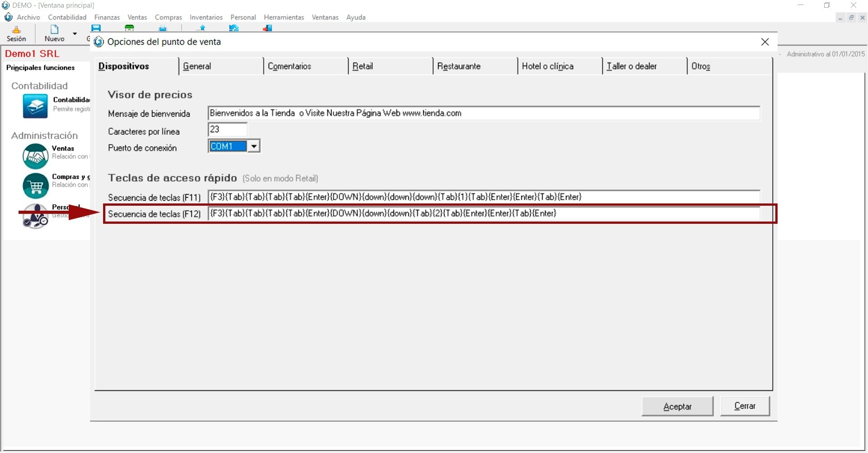Open the Contabilidad module icon

click(x=35, y=106)
